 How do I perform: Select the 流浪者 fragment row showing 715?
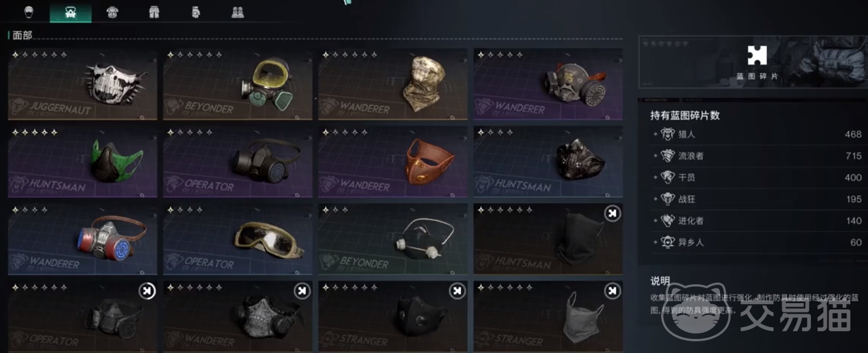[757, 156]
